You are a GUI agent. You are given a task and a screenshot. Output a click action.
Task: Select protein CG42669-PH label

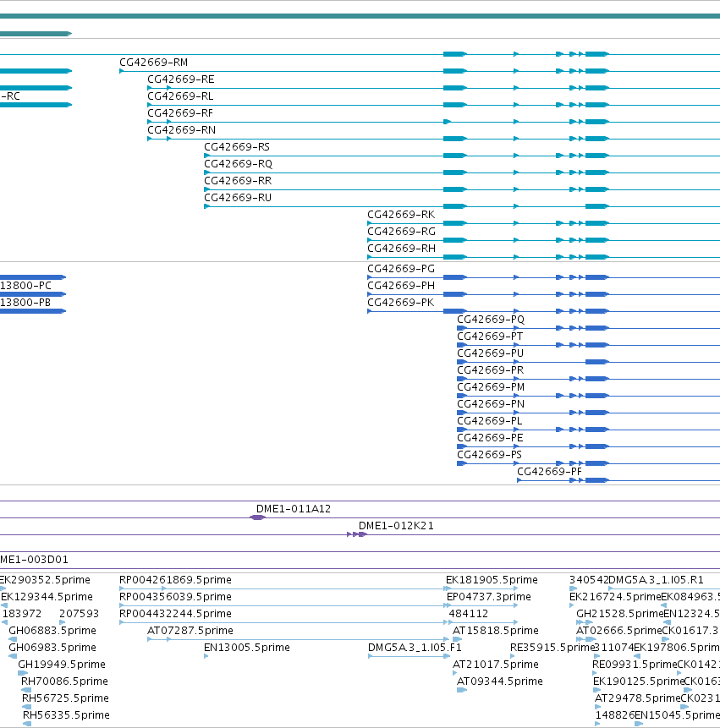click(x=401, y=286)
